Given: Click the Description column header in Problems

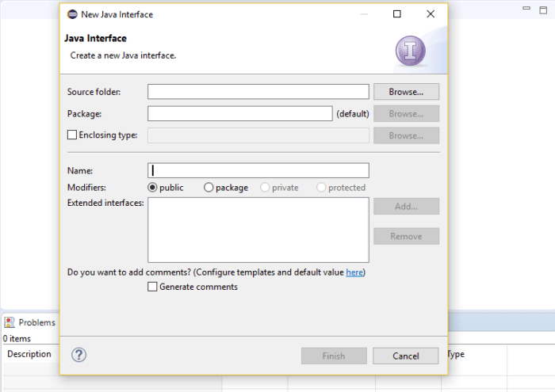Looking at the screenshot, I should 29,354.
